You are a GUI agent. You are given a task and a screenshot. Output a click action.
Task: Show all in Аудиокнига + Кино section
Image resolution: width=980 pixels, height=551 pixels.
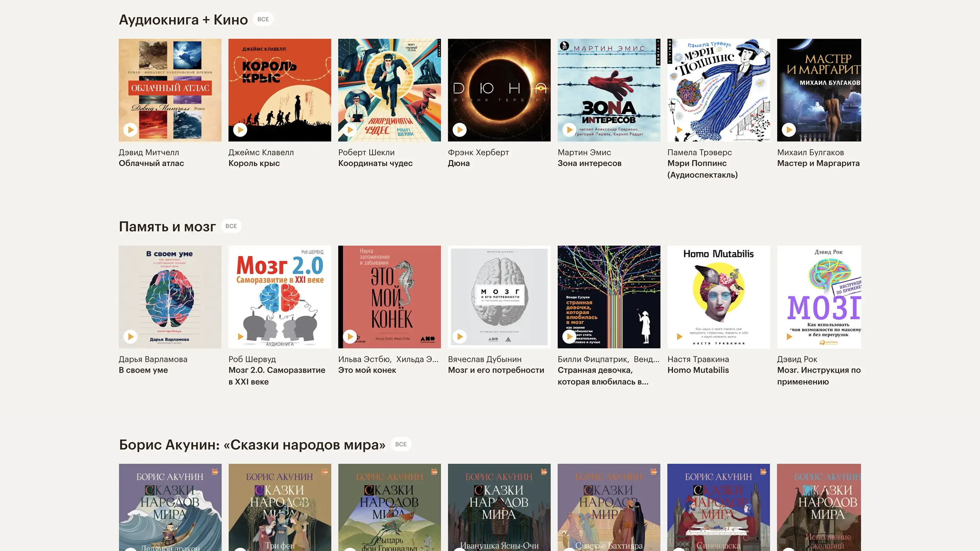(263, 19)
